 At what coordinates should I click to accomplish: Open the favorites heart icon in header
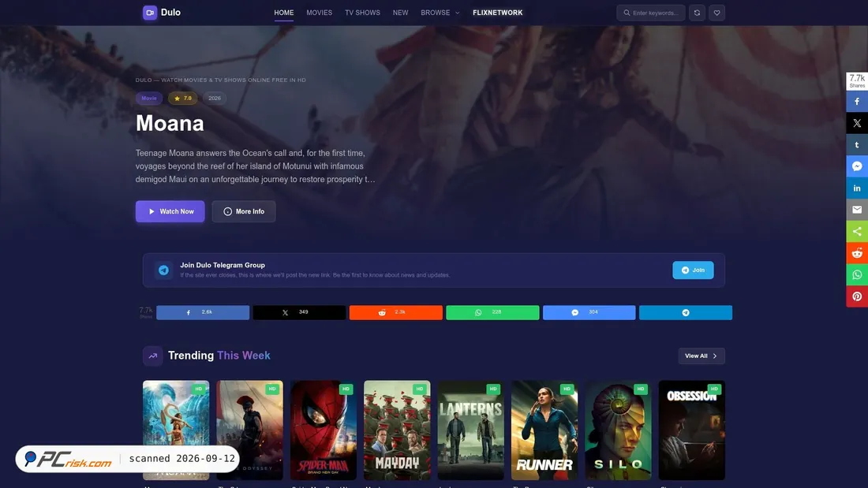point(716,13)
